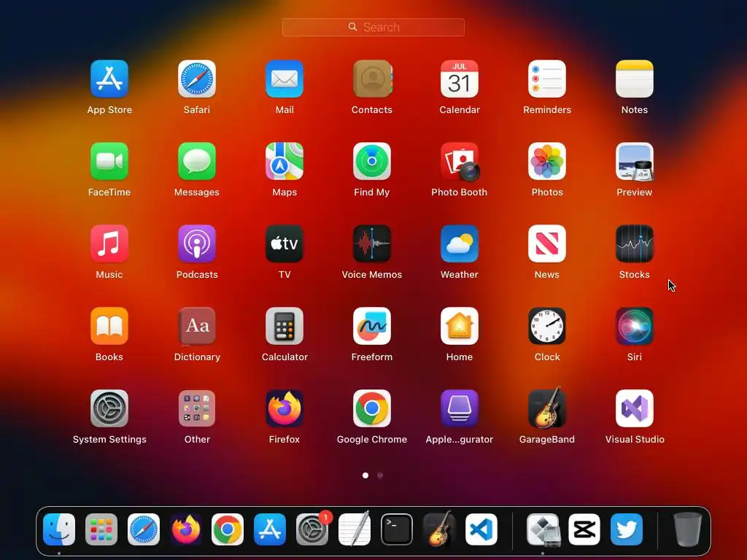Image resolution: width=747 pixels, height=560 pixels.
Task: Open App Store from the Dock
Action: pyautogui.click(x=270, y=529)
